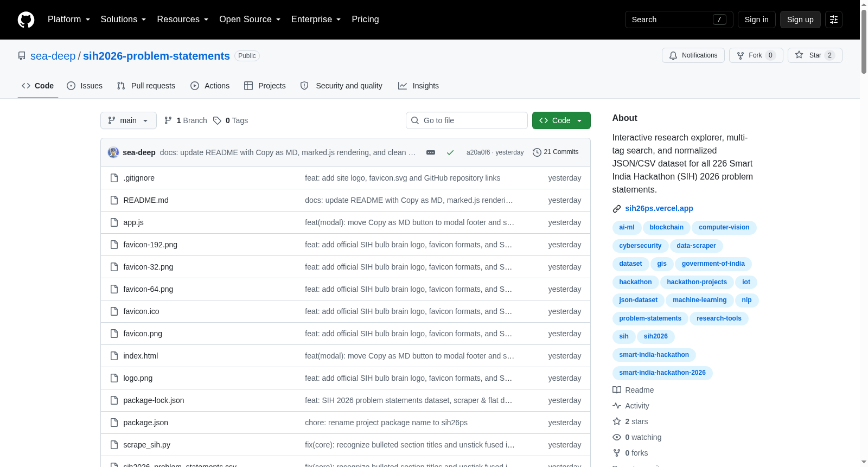Switch to the Issues tab

(85, 86)
